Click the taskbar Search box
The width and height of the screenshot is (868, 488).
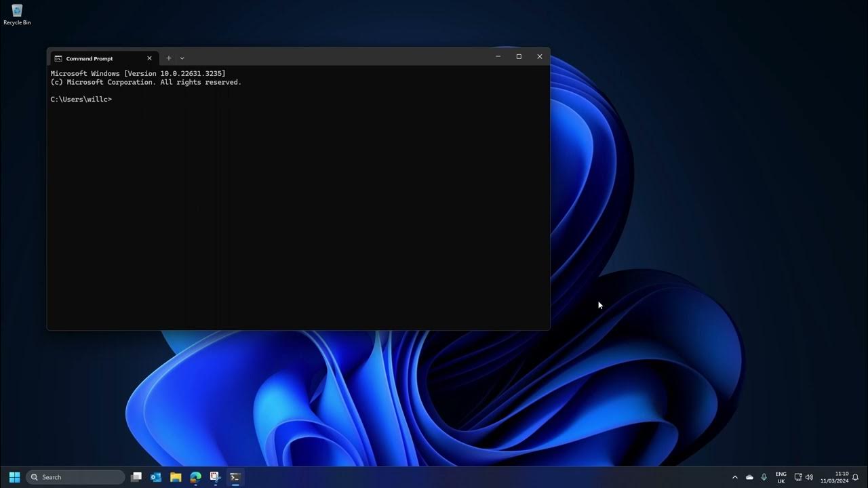(76, 477)
